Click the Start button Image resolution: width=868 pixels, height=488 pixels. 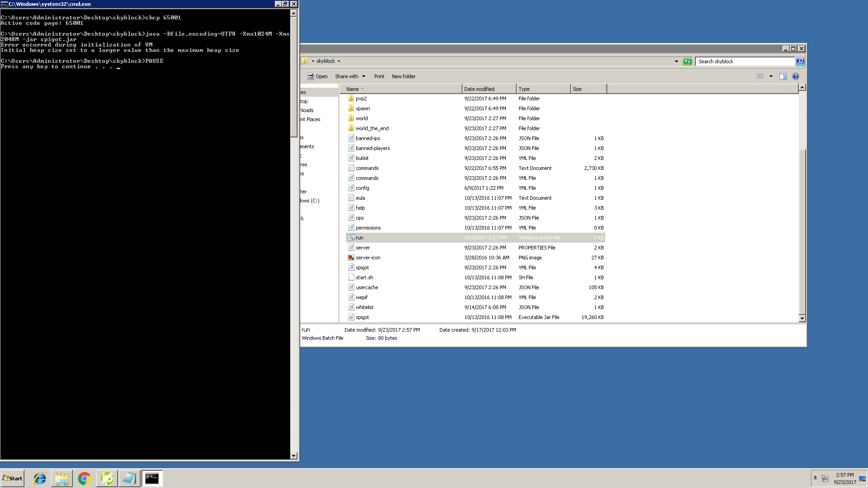[x=13, y=479]
